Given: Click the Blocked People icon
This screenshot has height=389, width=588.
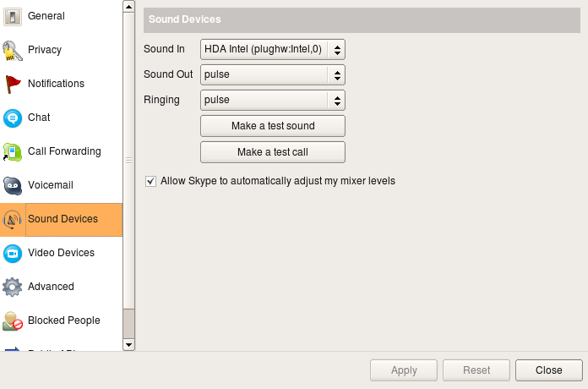Looking at the screenshot, I should (12, 321).
